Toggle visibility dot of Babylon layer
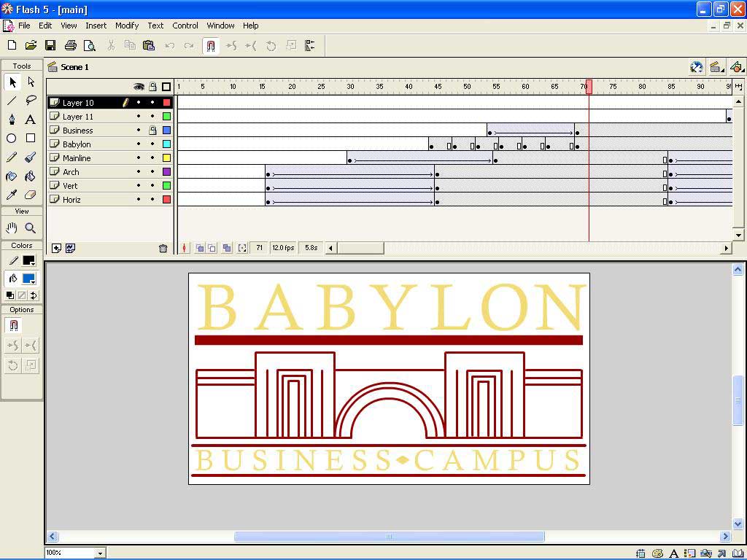747x560 pixels. 139,144
